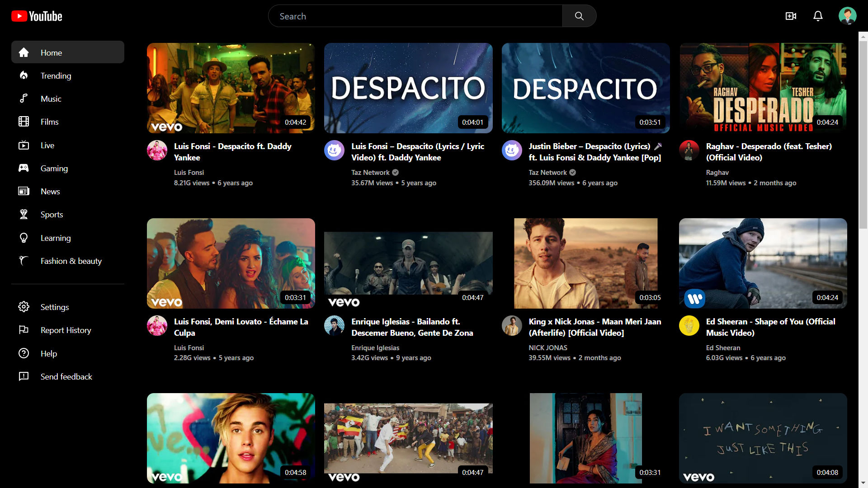
Task: Open King x Nick Jonas - Maan Meri Jaan title
Action: pos(595,327)
